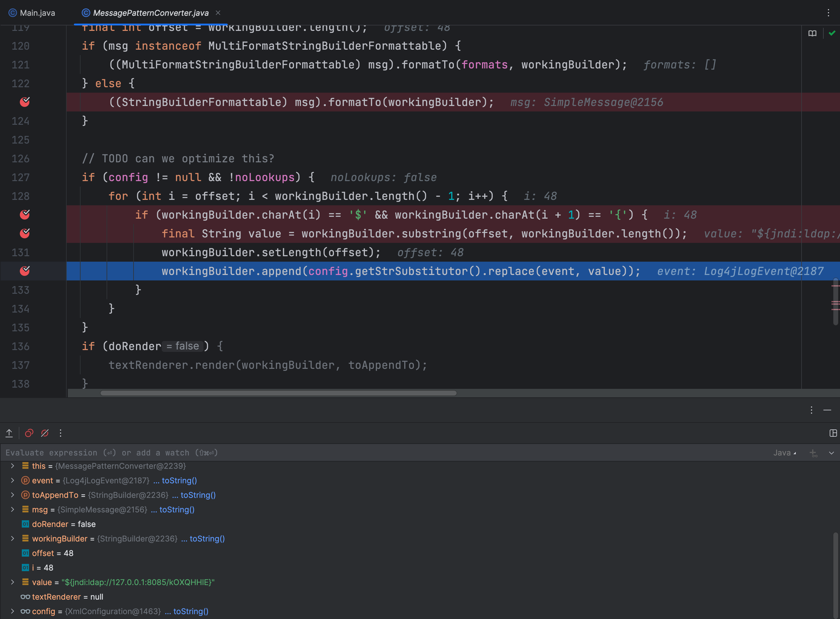
Task: Open more debugger toolbar actions
Action: (x=61, y=433)
